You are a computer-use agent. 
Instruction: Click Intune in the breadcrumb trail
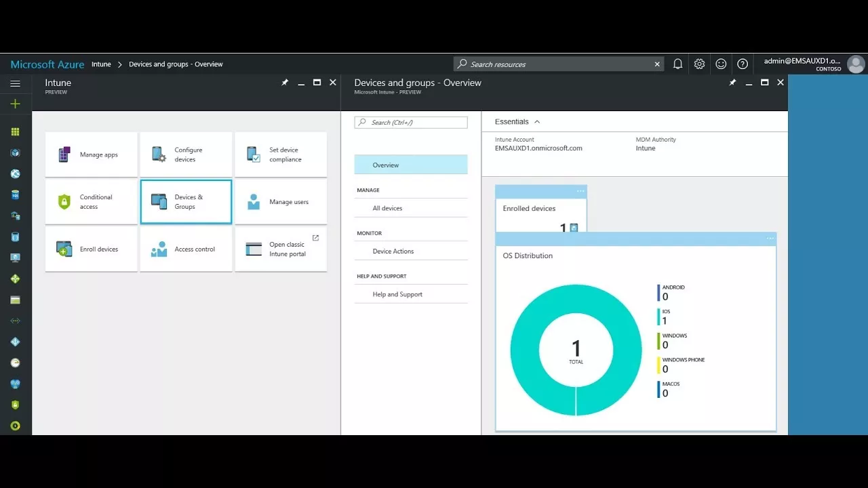(x=101, y=64)
